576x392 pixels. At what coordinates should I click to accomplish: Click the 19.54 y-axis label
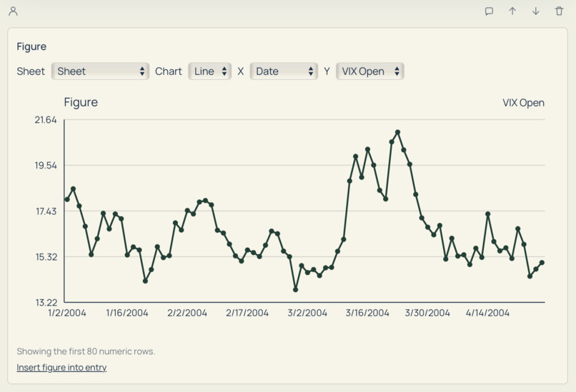coord(46,166)
